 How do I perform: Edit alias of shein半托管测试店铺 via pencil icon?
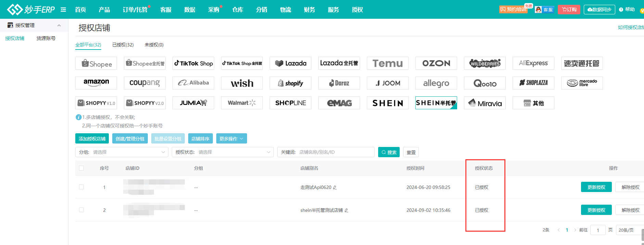[346, 210]
